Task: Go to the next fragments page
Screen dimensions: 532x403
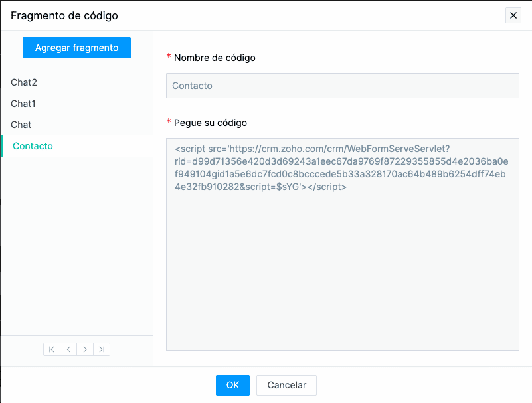Action: click(85, 349)
